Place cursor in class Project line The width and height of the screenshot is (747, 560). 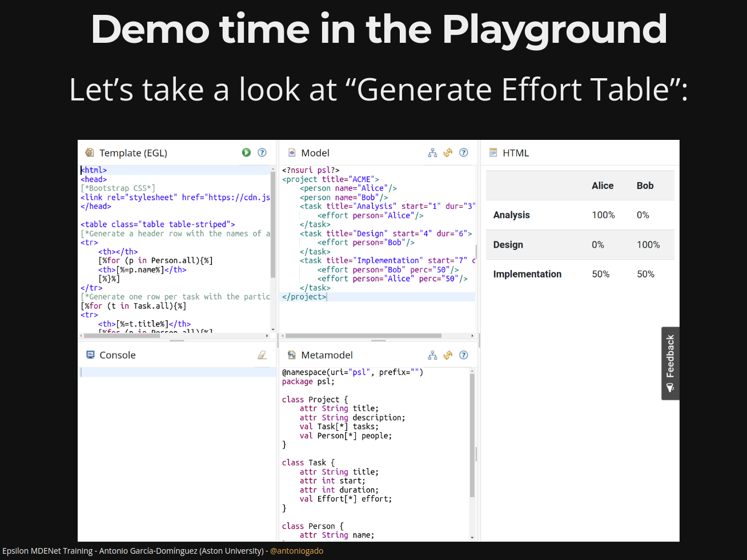coord(315,400)
